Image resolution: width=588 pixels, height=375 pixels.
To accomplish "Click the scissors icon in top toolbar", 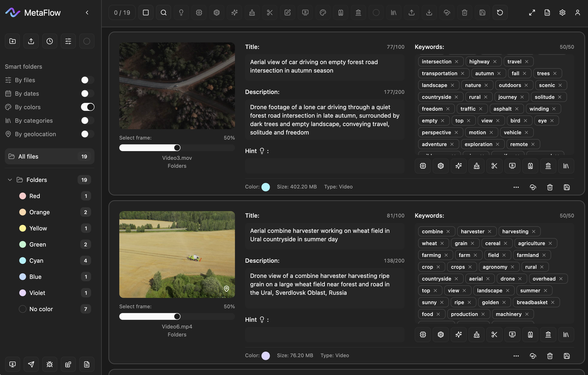I will tap(270, 13).
